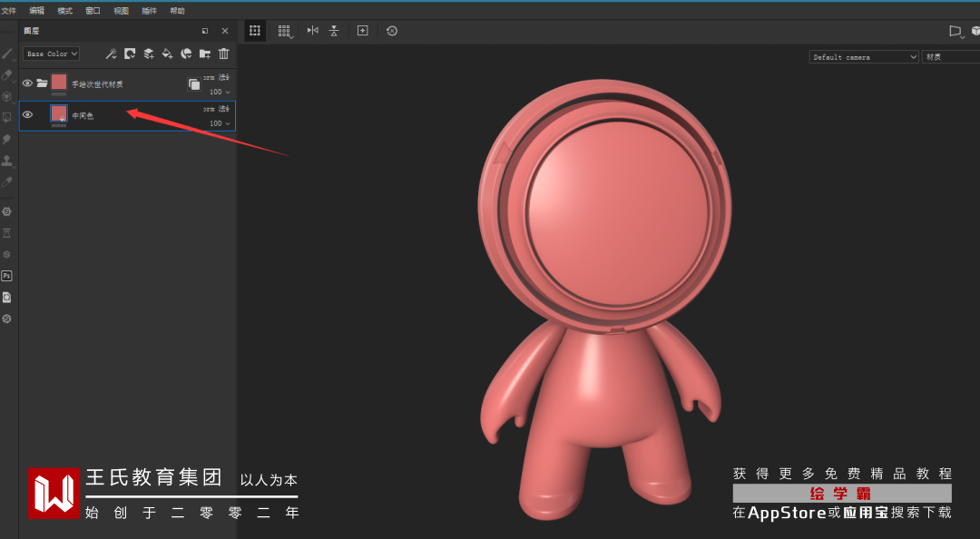The image size is (980, 539).
Task: Open the Default camera dropdown
Action: click(x=864, y=57)
